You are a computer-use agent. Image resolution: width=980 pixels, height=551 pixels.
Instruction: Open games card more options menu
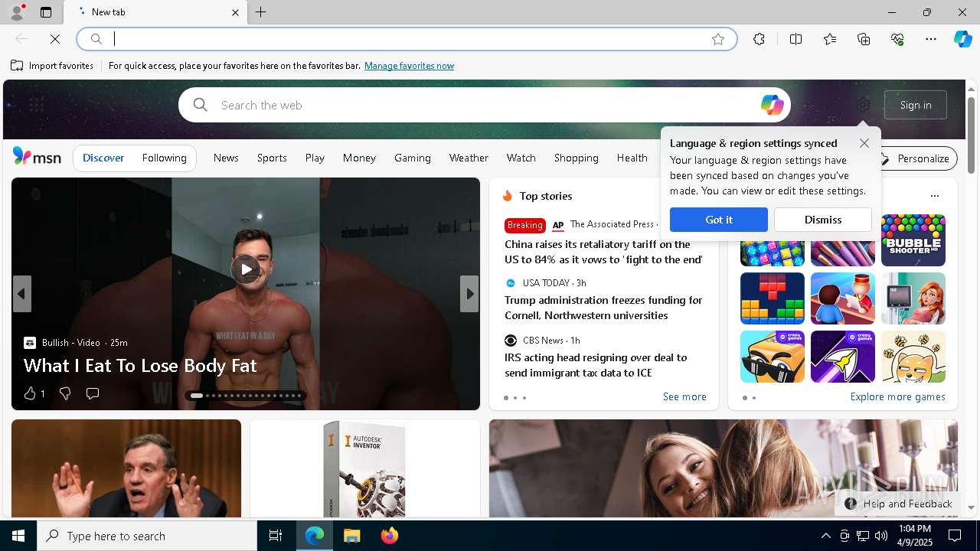[935, 196]
